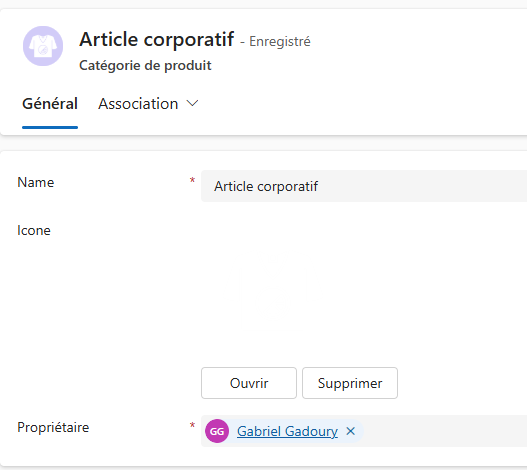Click the Icone field label
This screenshot has height=470, width=527.
pos(34,230)
